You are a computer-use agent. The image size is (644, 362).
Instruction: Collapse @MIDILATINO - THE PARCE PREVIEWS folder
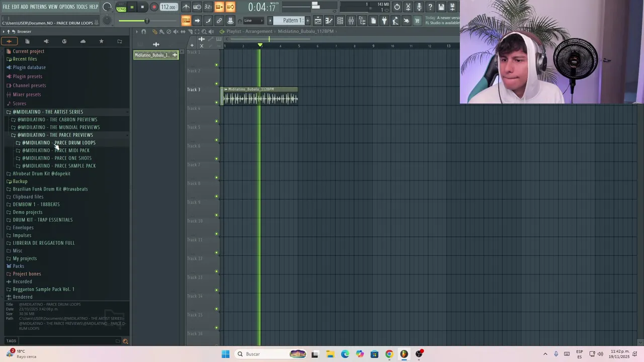tap(55, 135)
